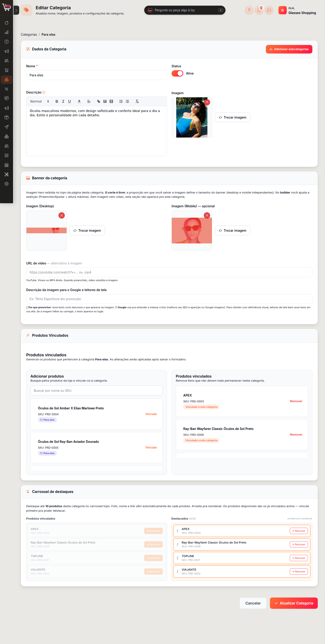Insert a link in the description editor
The image size is (325, 644).
click(x=99, y=102)
